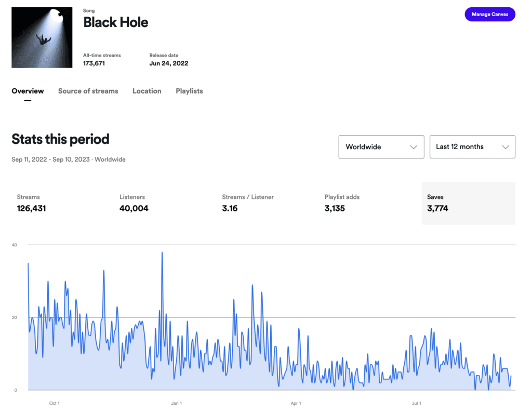Open the Worldwide region dropdown
532x412 pixels.
tap(381, 147)
